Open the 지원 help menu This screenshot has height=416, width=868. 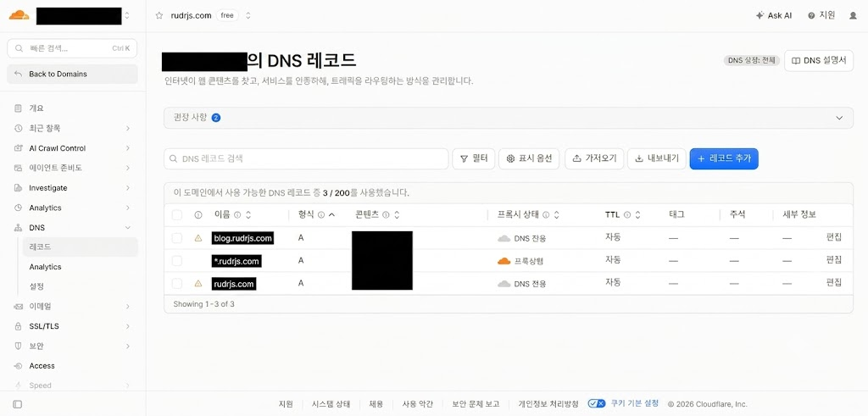821,15
